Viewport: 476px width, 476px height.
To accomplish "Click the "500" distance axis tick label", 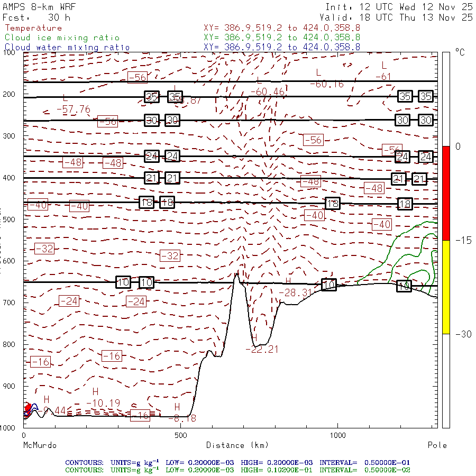I will (x=181, y=435).
